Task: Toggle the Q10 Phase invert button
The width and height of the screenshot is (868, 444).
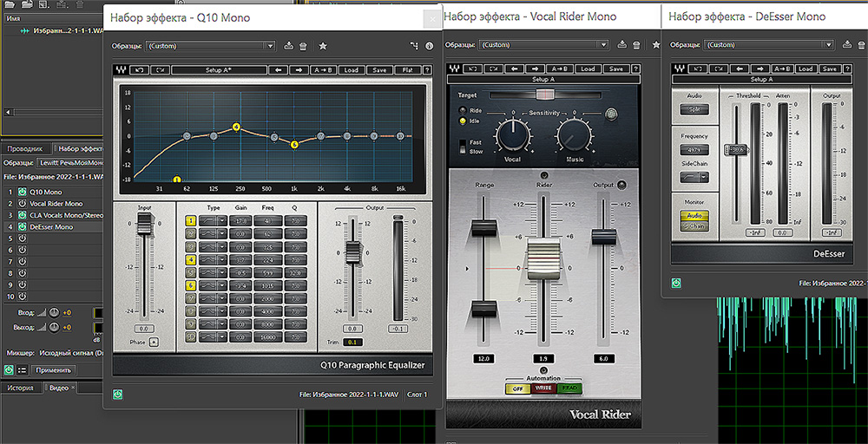Action: (x=154, y=342)
